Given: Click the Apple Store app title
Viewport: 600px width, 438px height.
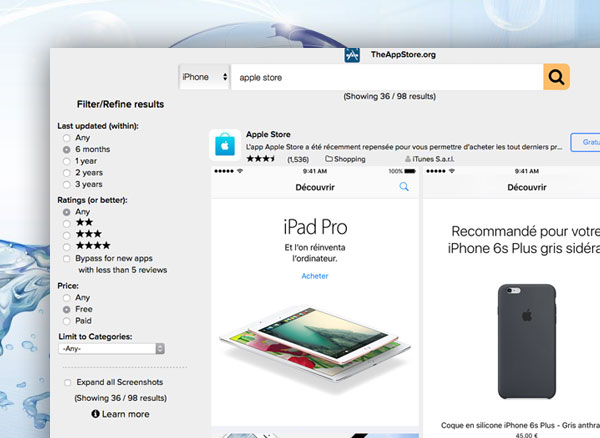Looking at the screenshot, I should point(268,134).
